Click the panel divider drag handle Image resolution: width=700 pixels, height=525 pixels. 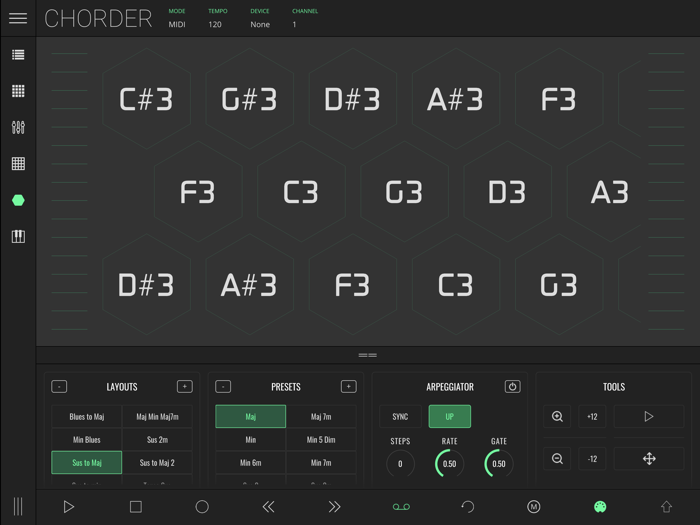[x=367, y=355]
